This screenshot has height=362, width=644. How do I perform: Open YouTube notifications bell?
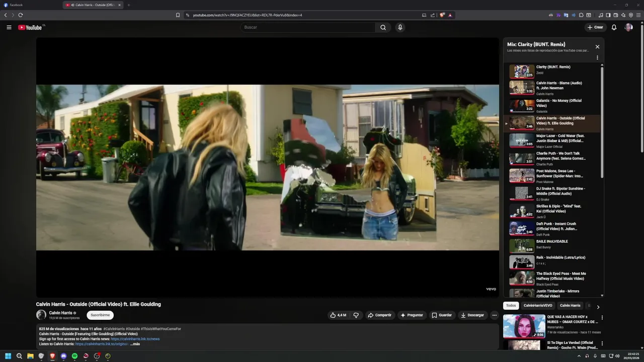(614, 27)
